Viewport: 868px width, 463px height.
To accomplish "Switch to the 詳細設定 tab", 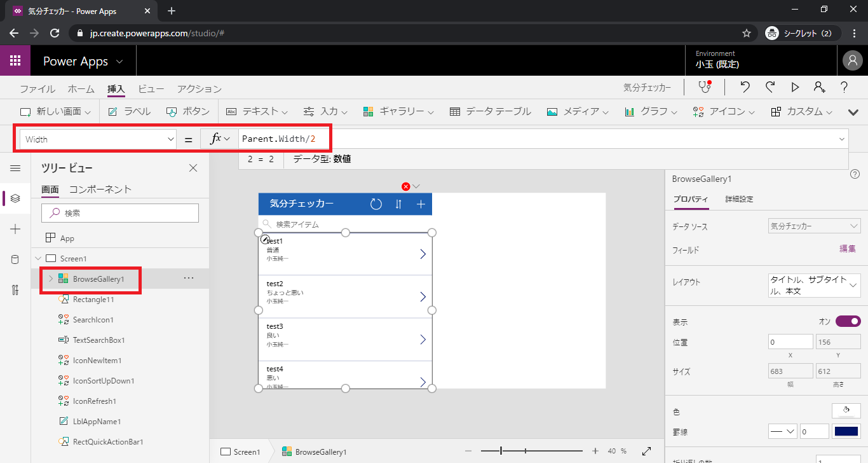I will point(740,200).
